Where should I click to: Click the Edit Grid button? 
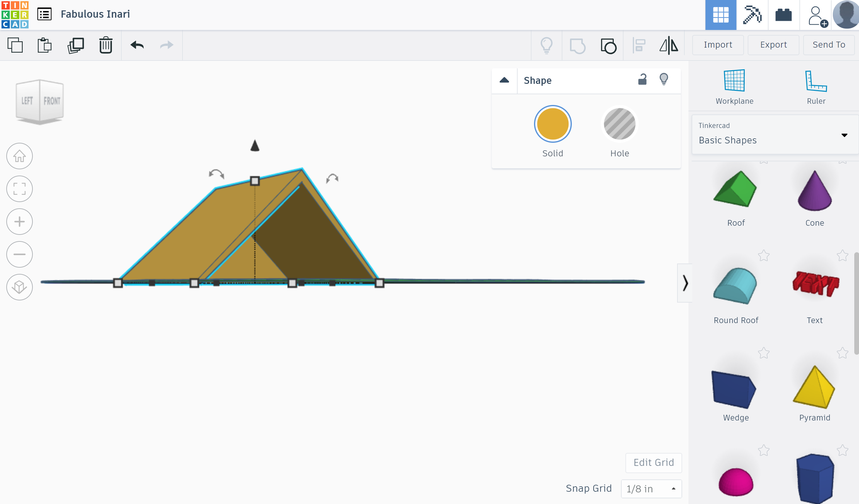pyautogui.click(x=653, y=462)
